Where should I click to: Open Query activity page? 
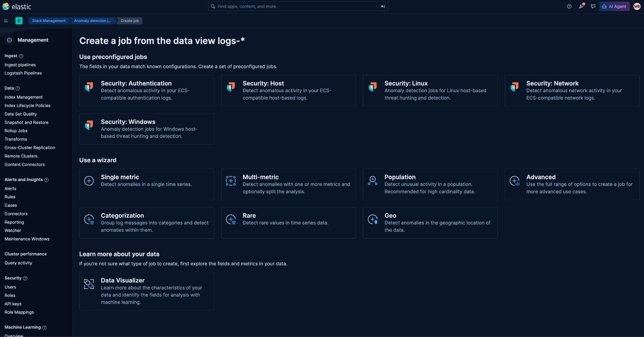tap(18, 263)
